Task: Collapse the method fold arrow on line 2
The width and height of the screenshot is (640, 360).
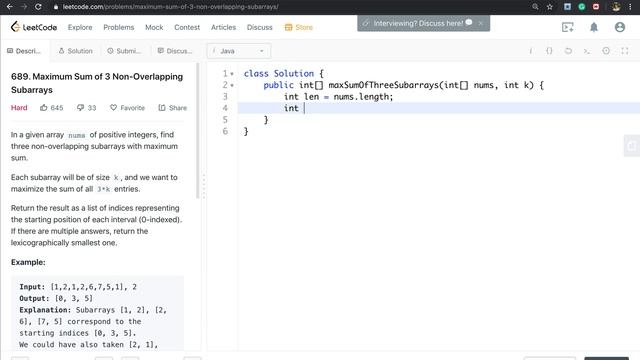Action: tap(232, 85)
